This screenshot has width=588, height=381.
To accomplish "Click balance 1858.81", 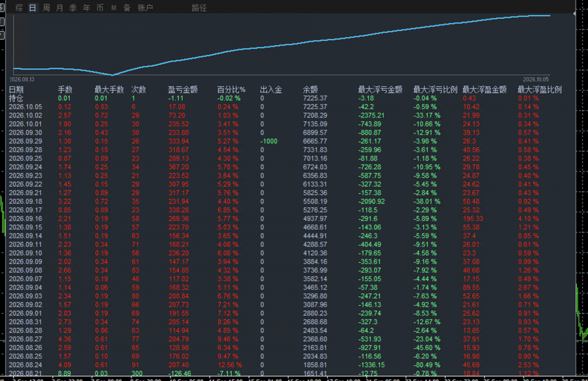I will 315,365.
